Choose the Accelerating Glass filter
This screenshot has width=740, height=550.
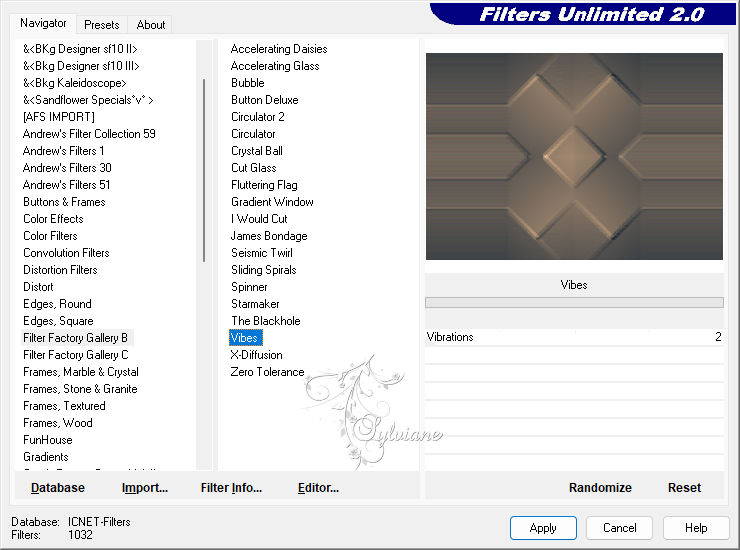click(275, 66)
